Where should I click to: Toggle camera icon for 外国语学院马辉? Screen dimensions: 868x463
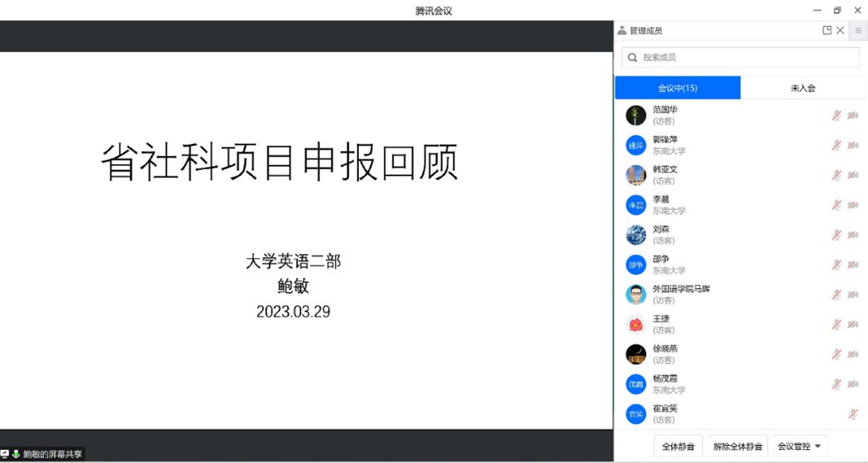[x=853, y=295]
